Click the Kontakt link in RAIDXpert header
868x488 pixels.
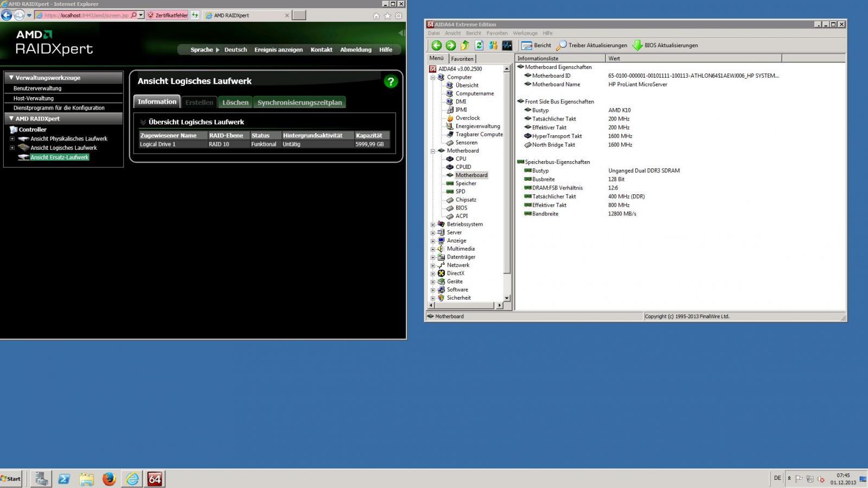click(x=321, y=49)
